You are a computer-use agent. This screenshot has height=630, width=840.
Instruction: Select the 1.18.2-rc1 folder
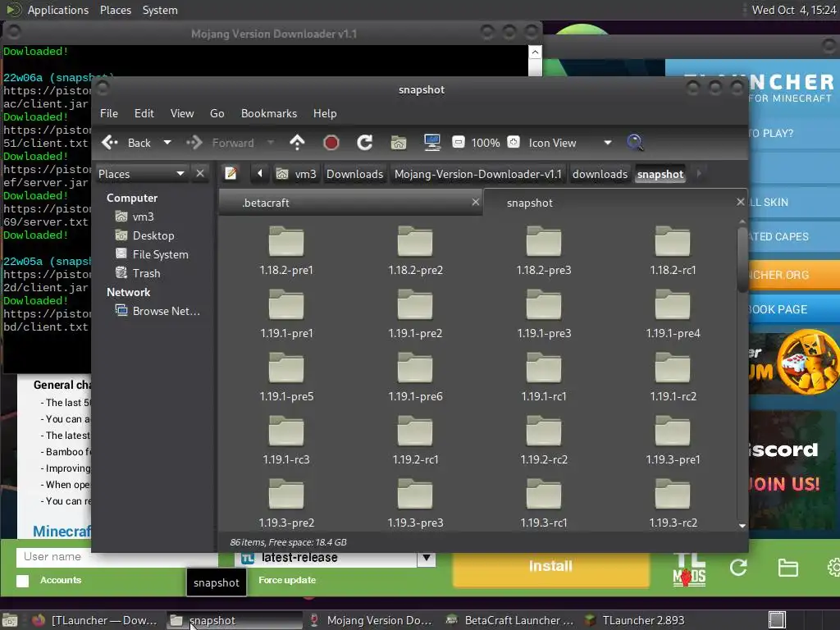point(673,251)
